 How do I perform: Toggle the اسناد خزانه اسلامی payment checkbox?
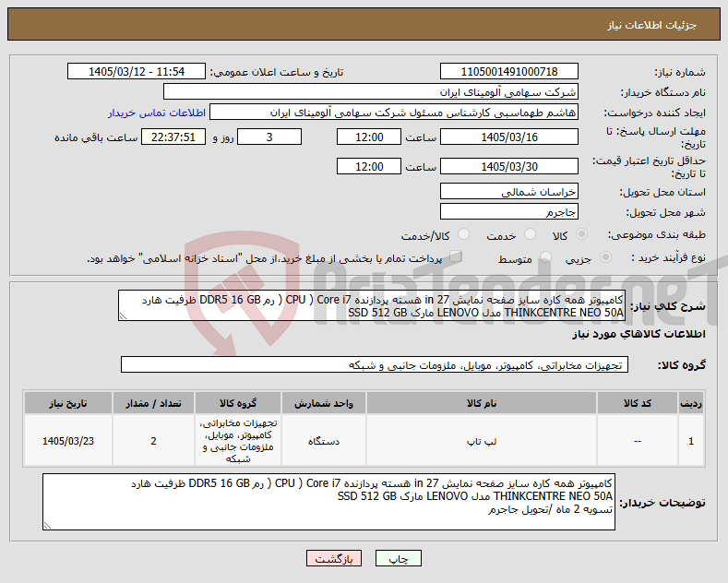coord(456,256)
